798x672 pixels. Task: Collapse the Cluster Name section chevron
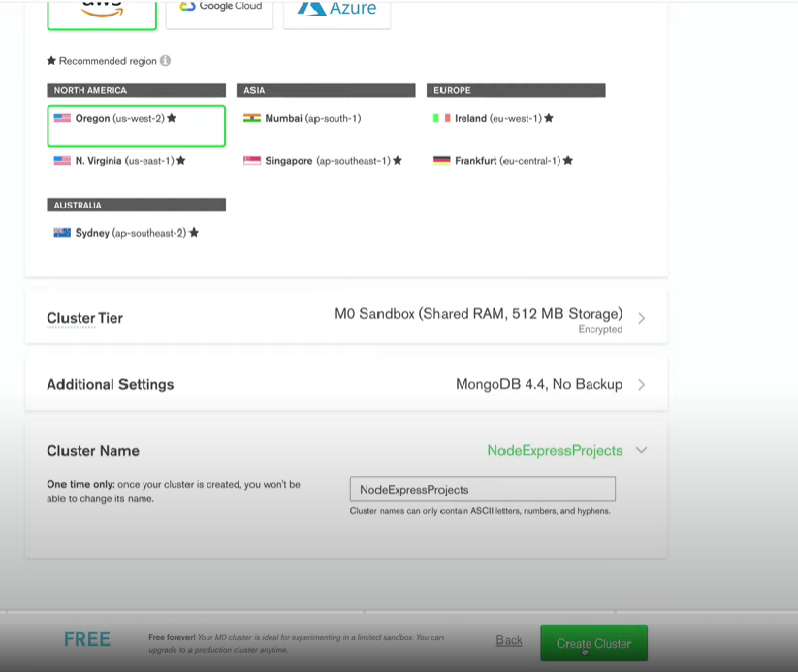coord(641,450)
